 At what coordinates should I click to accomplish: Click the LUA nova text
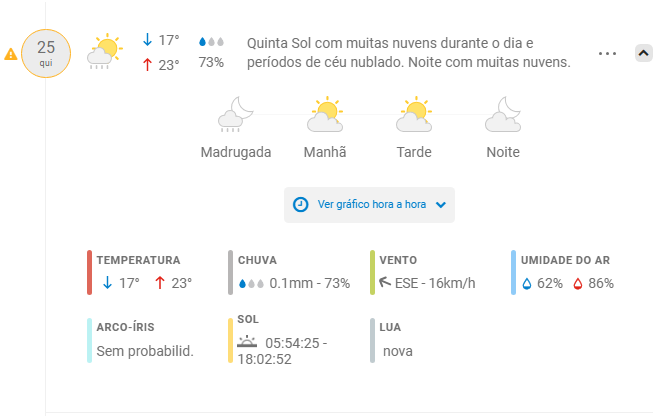398,351
